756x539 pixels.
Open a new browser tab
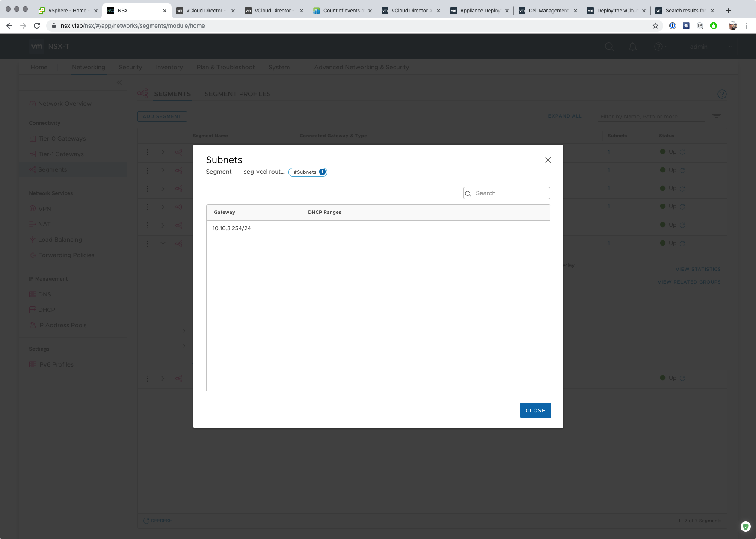coord(729,10)
